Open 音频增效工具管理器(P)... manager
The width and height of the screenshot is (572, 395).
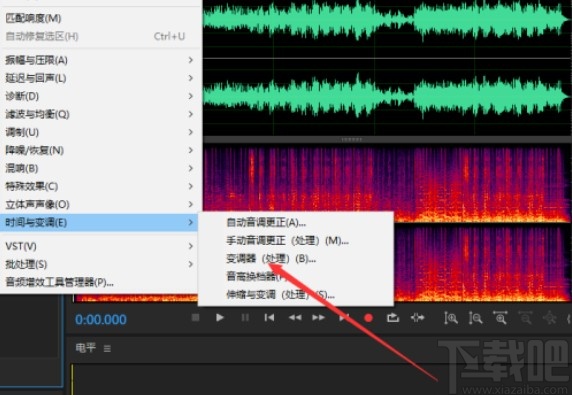(99, 282)
